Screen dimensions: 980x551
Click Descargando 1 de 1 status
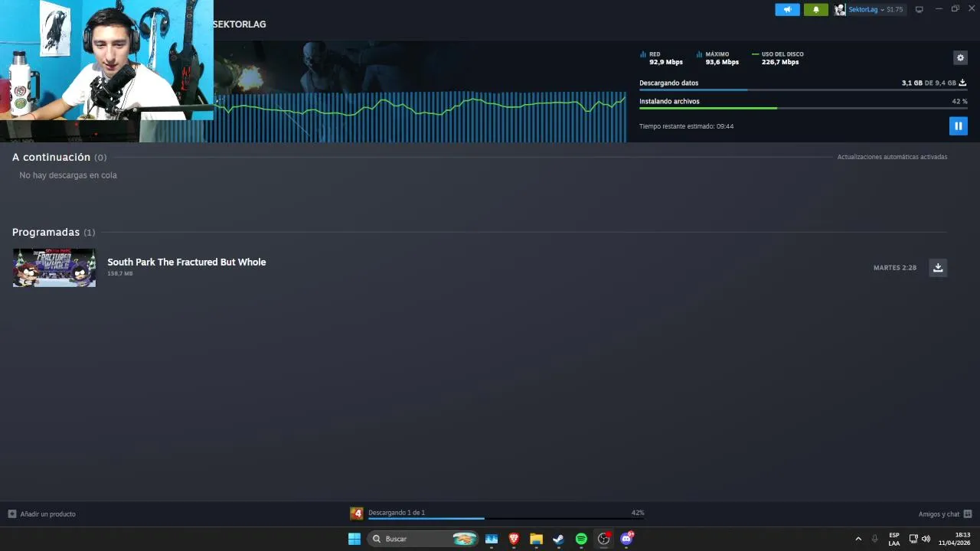click(x=397, y=512)
